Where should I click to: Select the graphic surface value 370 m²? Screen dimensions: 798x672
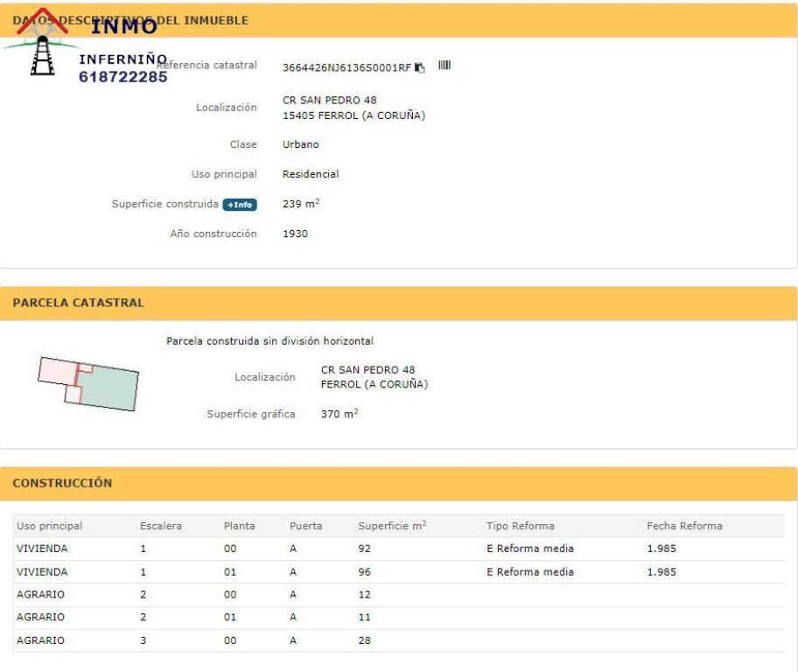339,413
